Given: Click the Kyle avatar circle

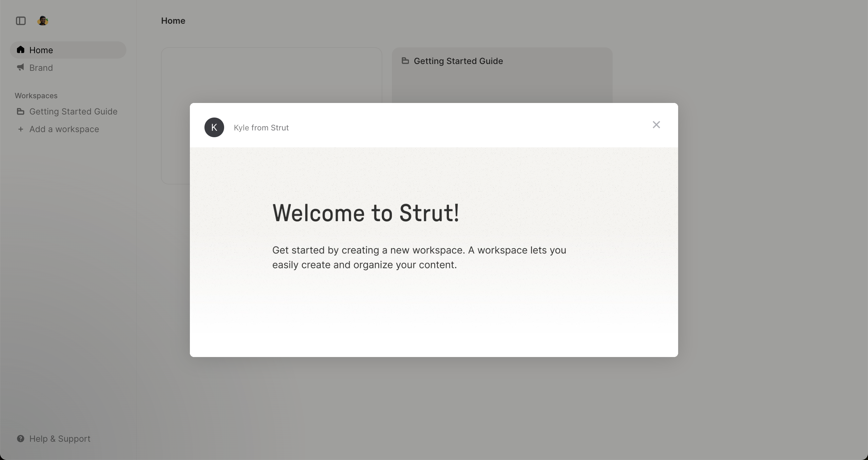Looking at the screenshot, I should coord(214,127).
